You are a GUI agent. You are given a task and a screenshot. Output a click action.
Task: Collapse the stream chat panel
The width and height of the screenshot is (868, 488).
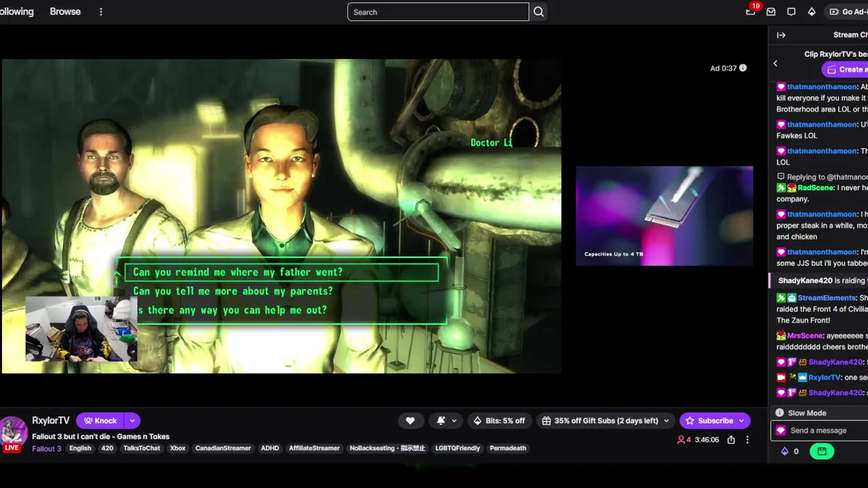(x=781, y=35)
